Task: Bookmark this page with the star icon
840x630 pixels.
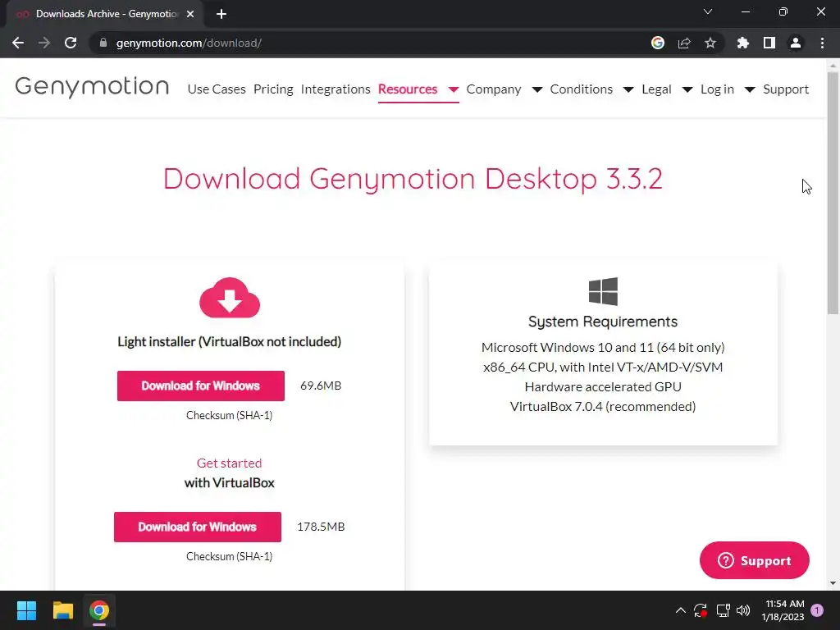Action: [710, 43]
